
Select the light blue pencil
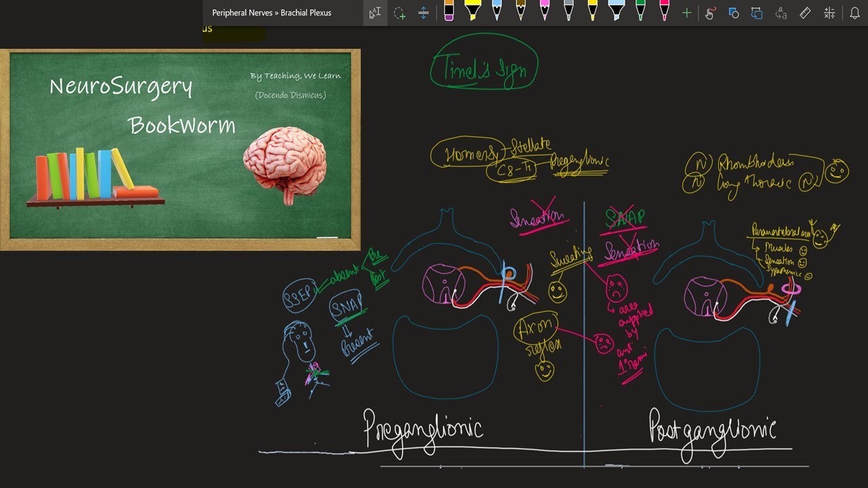pyautogui.click(x=496, y=12)
